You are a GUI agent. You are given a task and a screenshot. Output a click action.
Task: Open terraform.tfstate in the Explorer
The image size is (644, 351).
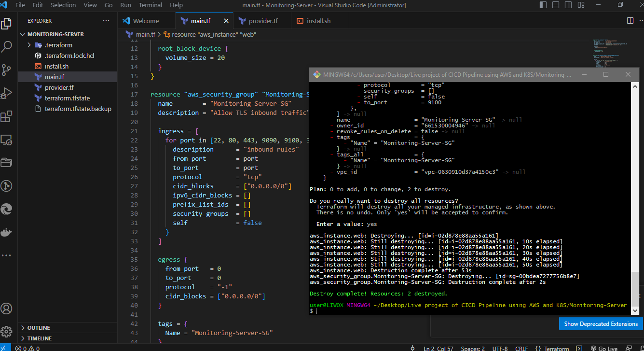click(68, 98)
